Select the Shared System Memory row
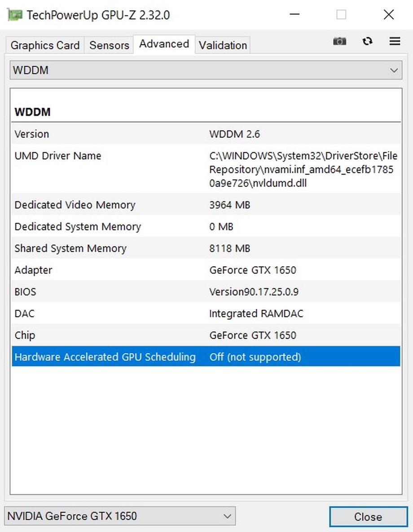413x532 pixels. point(206,248)
